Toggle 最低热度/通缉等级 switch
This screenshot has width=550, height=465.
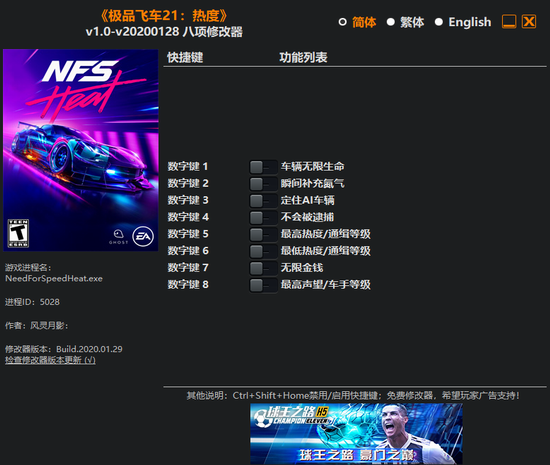click(x=263, y=251)
